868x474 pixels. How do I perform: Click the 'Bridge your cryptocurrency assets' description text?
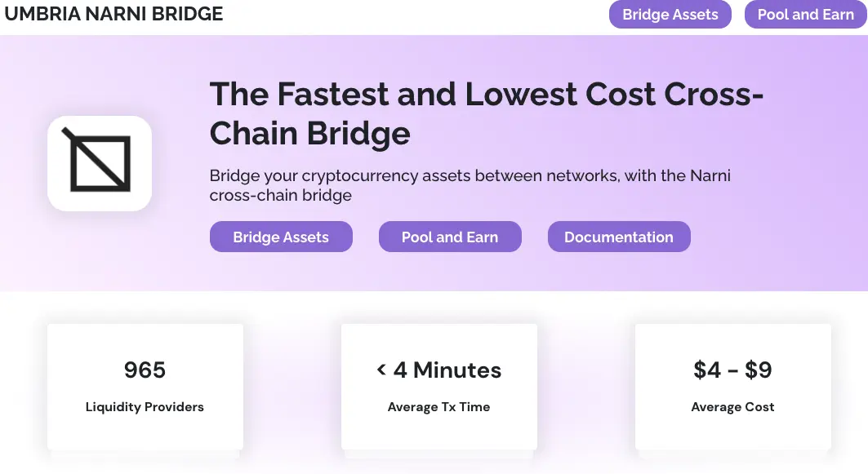tap(470, 185)
